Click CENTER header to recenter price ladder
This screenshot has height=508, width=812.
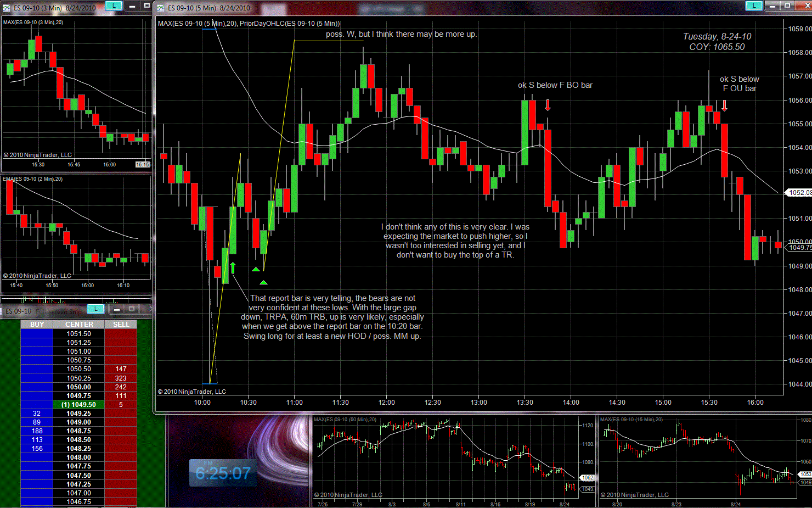pos(79,325)
